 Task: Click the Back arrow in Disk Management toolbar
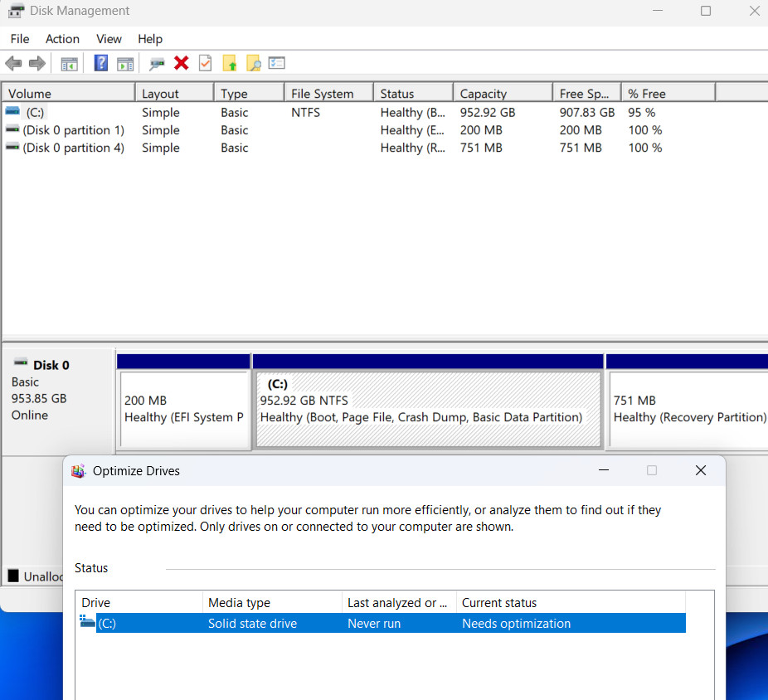(13, 63)
